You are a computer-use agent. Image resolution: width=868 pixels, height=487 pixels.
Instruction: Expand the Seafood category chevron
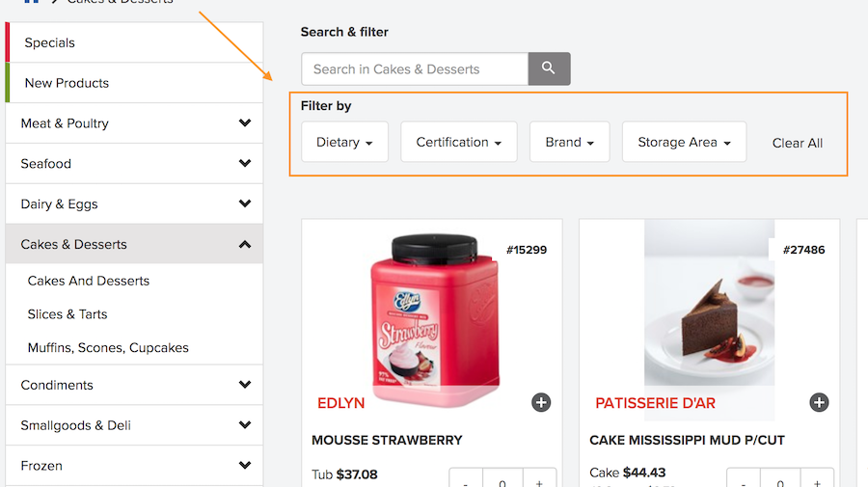[x=245, y=164]
